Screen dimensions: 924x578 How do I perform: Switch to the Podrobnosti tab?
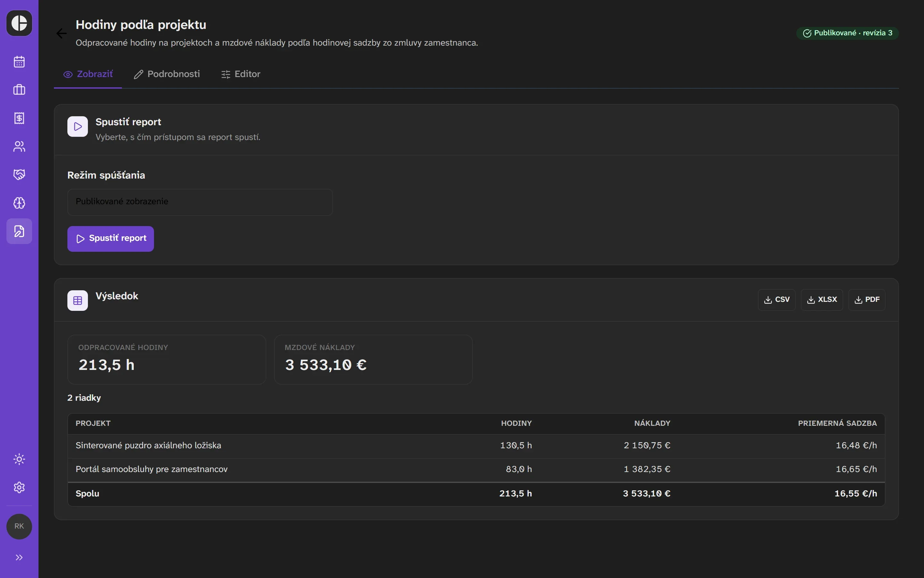coord(167,74)
